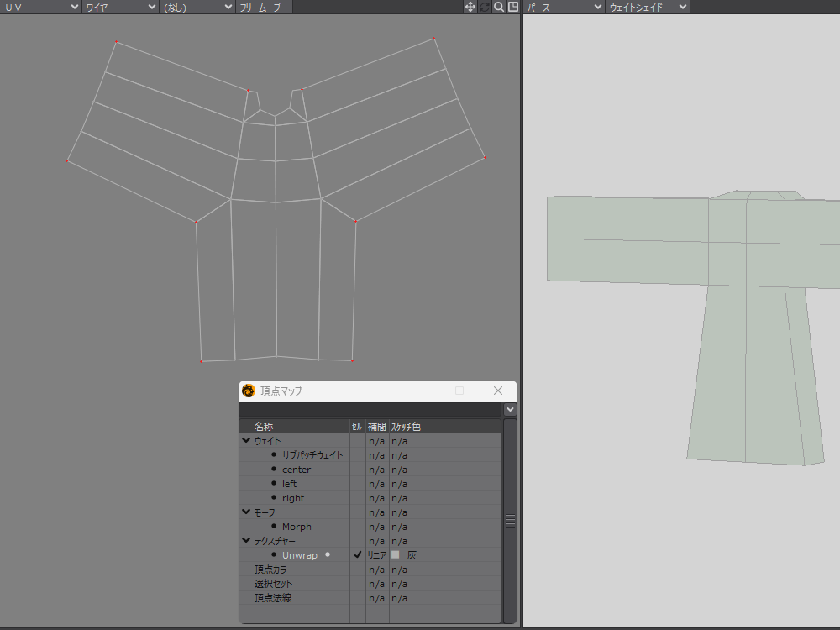Image resolution: width=840 pixels, height=630 pixels.
Task: Select the 頂点カラー entry
Action: 274,570
